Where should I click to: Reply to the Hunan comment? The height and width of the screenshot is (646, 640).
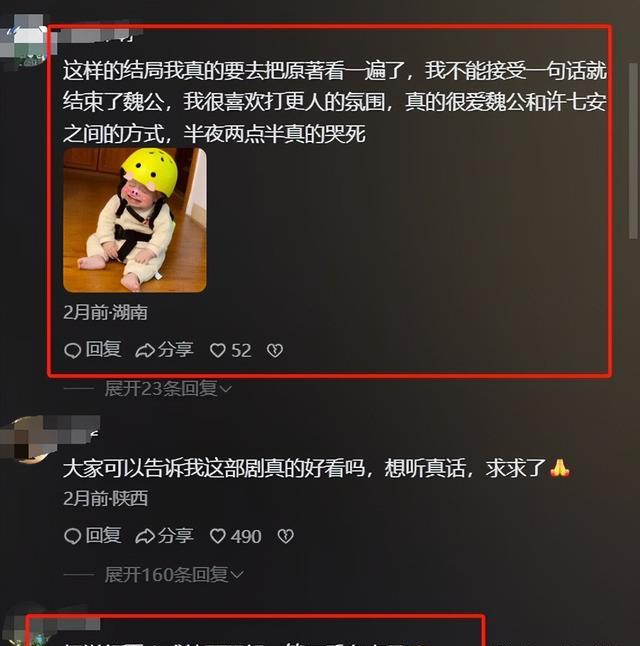pyautogui.click(x=93, y=350)
